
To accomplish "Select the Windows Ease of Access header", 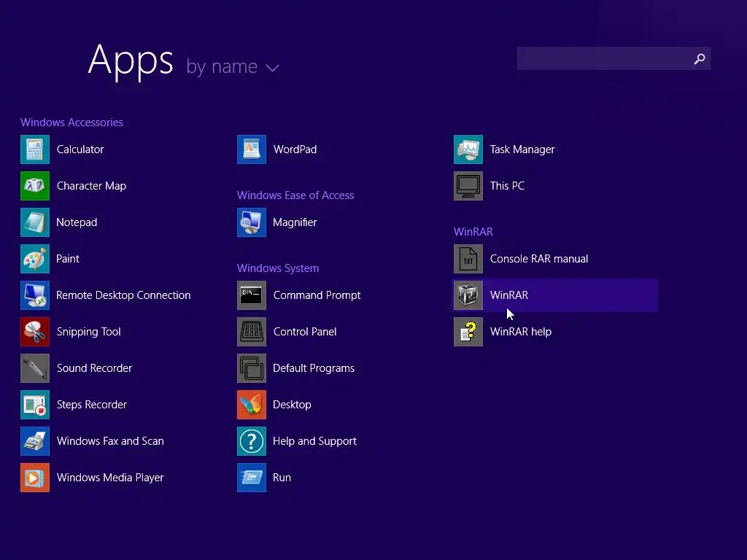I will [295, 195].
